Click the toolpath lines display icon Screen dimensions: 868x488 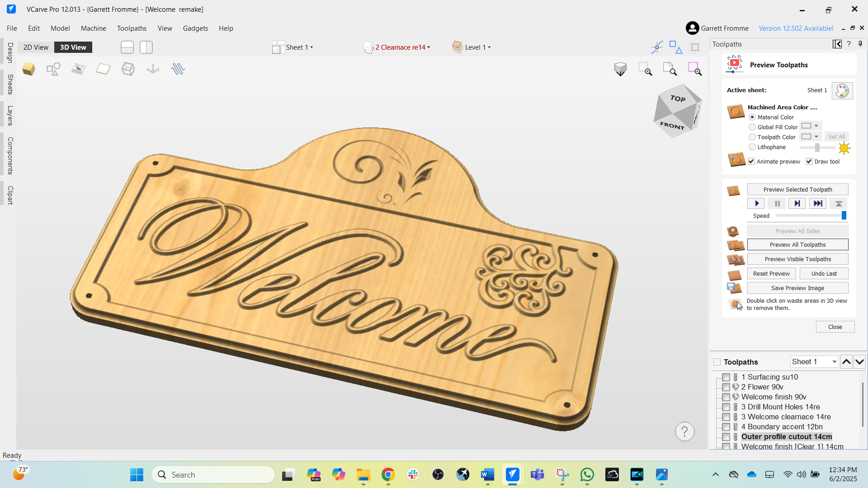178,69
